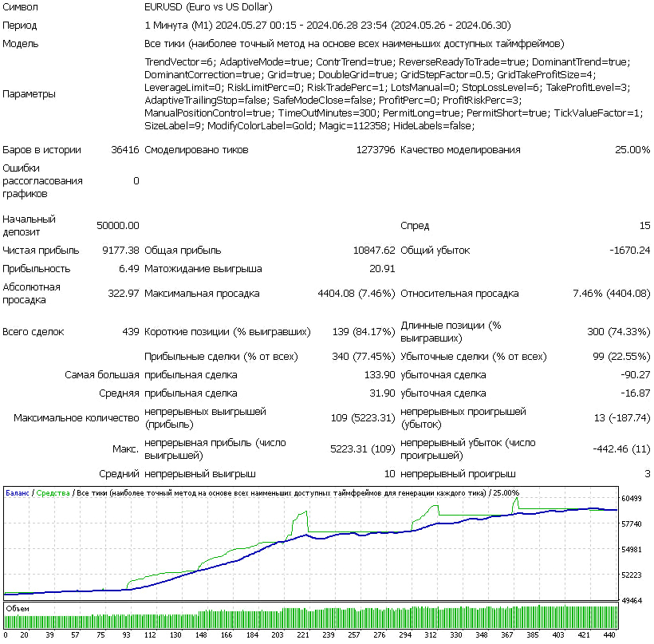
Task: Click the total trades value 439
Action: pos(130,331)
